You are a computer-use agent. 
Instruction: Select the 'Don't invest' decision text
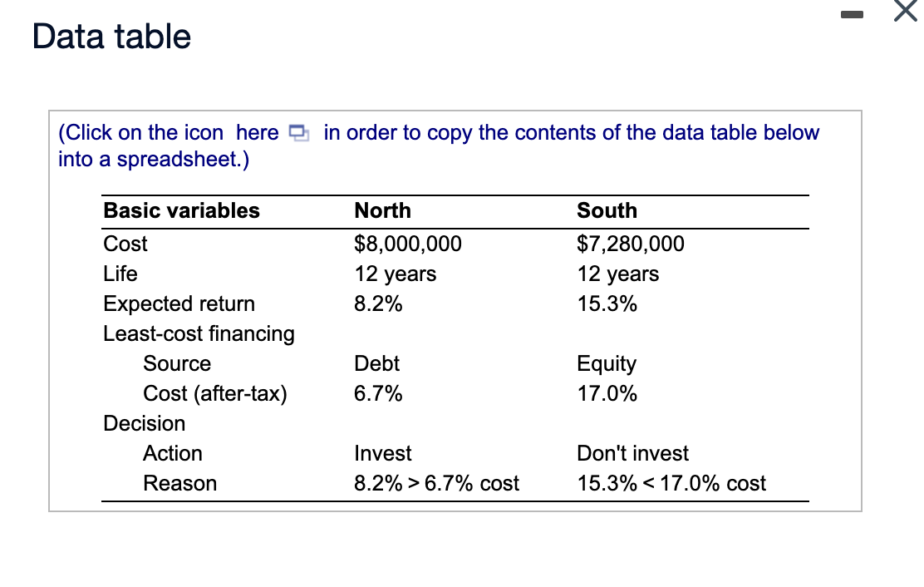(x=632, y=453)
